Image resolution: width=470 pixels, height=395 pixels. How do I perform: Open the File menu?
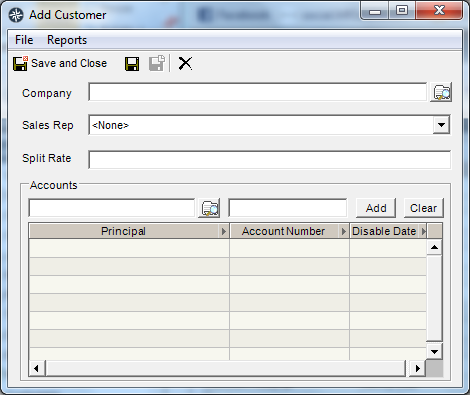[24, 40]
